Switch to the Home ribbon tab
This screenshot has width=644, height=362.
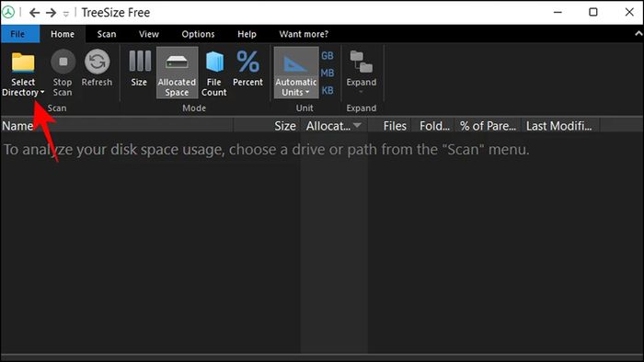(63, 34)
